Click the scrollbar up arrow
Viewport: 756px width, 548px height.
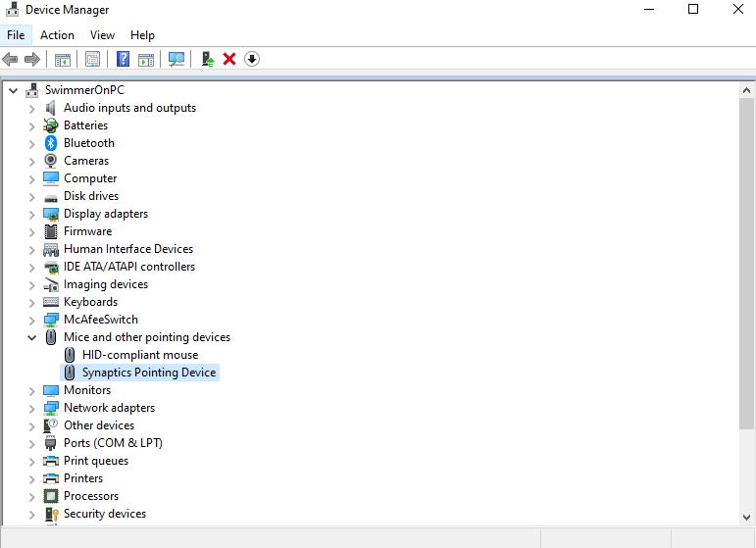click(x=746, y=90)
